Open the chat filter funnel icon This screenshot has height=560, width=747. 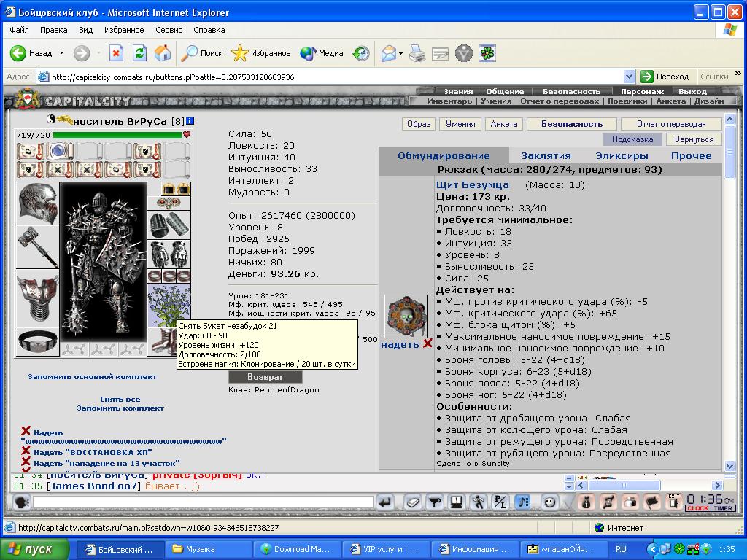tap(435, 502)
